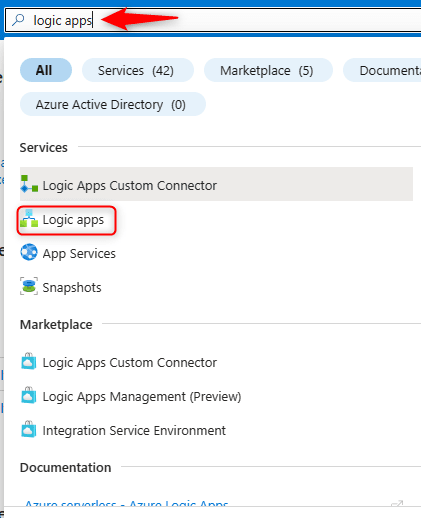Open Logic Apps Management (Preview) marketplace item
This screenshot has height=518, width=421.
(x=142, y=397)
